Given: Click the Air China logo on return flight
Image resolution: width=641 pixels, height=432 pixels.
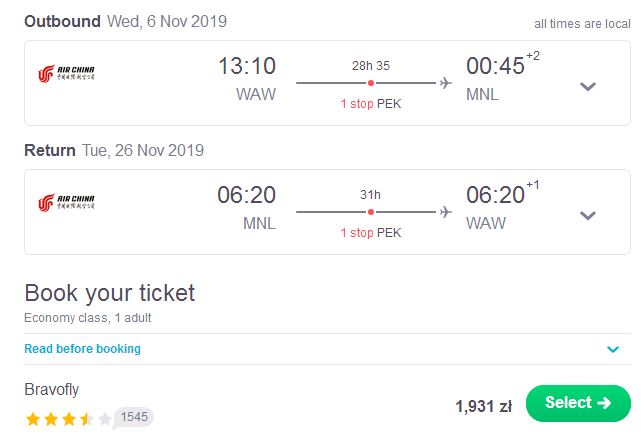Looking at the screenshot, I should pos(66,203).
